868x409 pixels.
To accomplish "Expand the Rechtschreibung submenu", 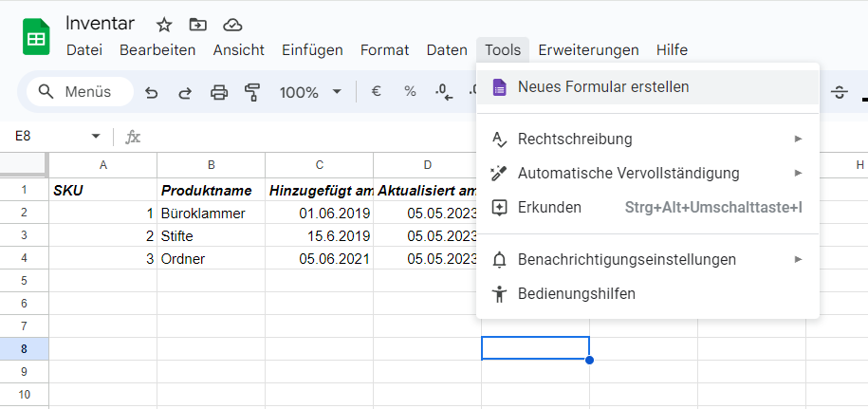I will (x=798, y=139).
